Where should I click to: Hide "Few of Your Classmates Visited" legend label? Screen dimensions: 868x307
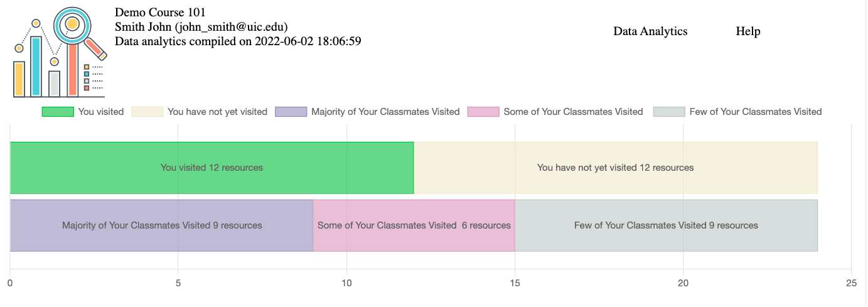point(756,112)
